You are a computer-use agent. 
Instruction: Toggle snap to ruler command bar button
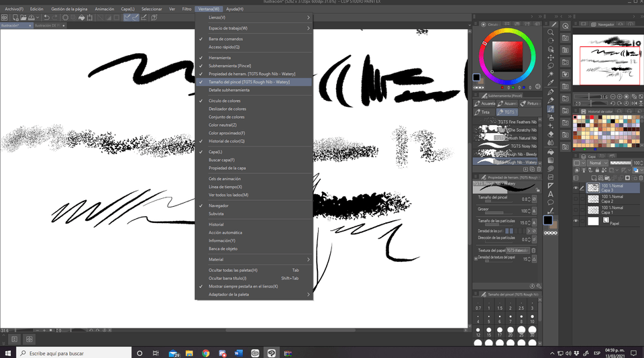coord(127,17)
